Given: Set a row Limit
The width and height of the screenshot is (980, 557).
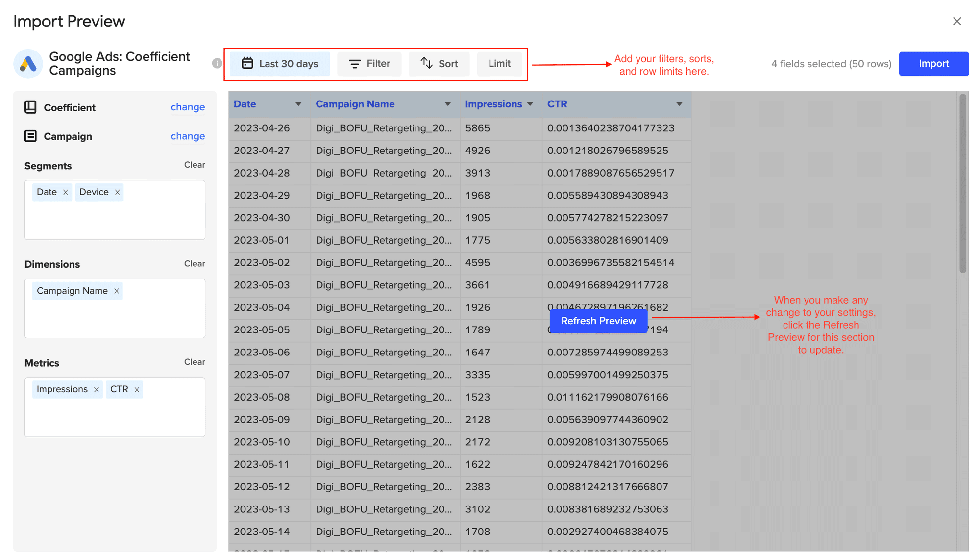Looking at the screenshot, I should tap(499, 64).
